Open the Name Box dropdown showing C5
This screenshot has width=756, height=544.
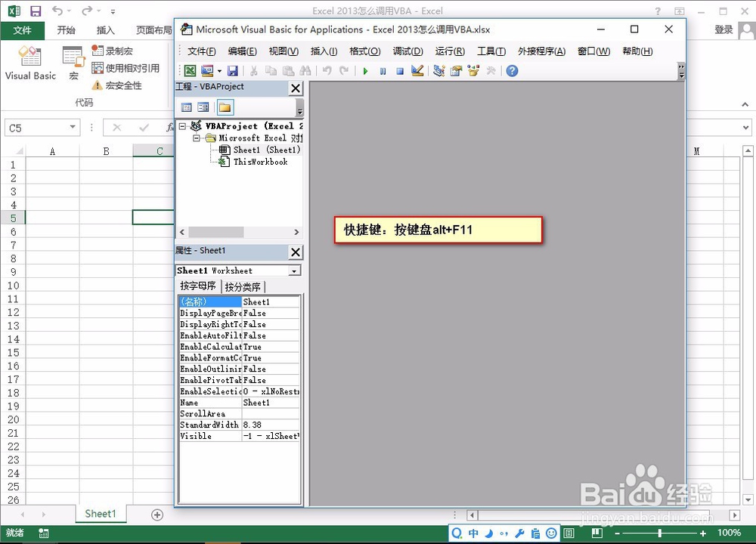[73, 128]
